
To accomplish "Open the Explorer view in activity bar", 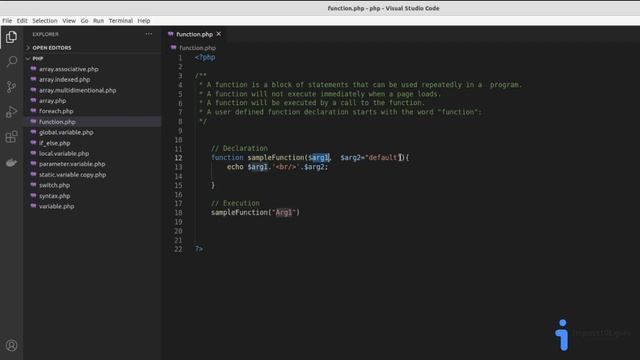I will tap(11, 37).
